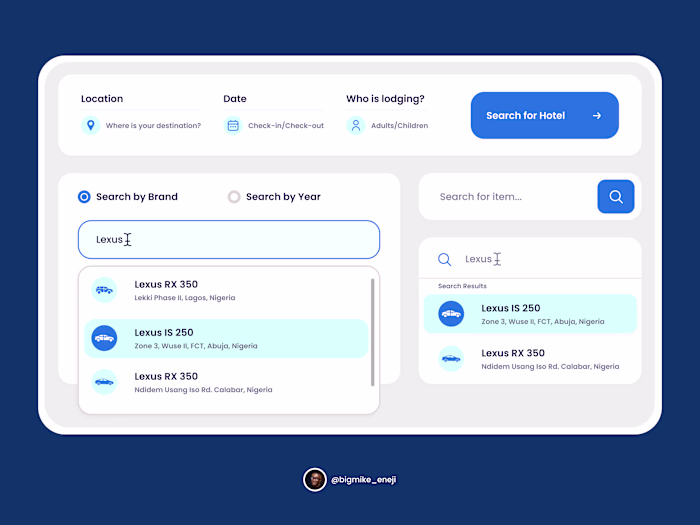
Task: Click the dropdown list scrollbar
Action: point(372,332)
